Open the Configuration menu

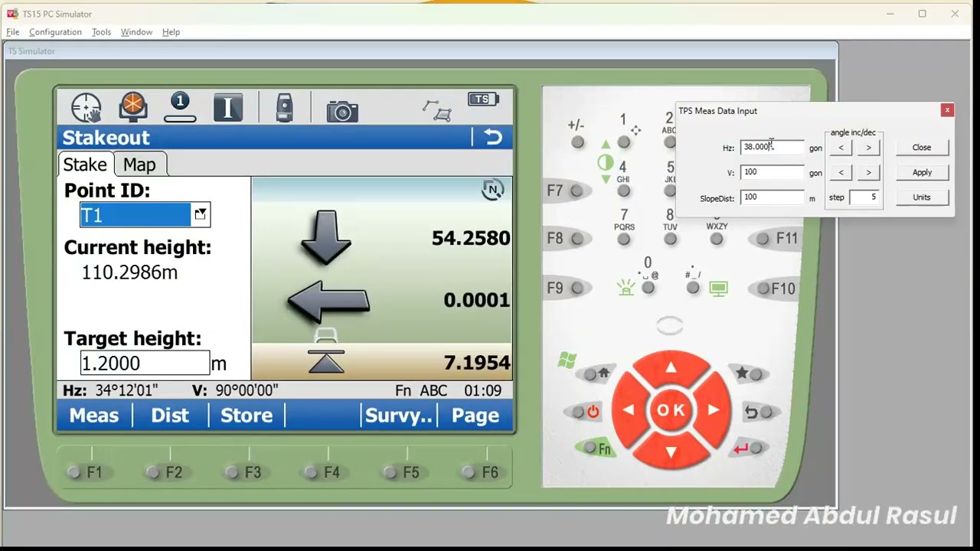55,32
